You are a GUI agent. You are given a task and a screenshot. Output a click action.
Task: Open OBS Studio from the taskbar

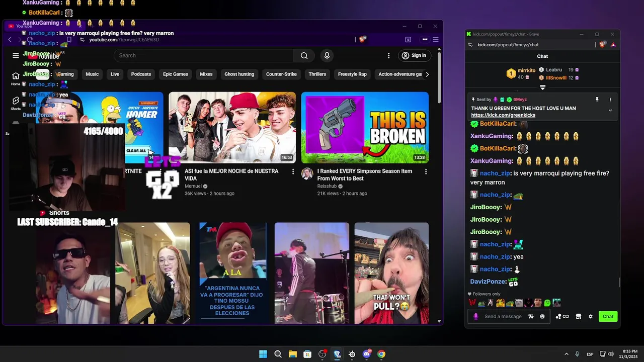(323, 354)
